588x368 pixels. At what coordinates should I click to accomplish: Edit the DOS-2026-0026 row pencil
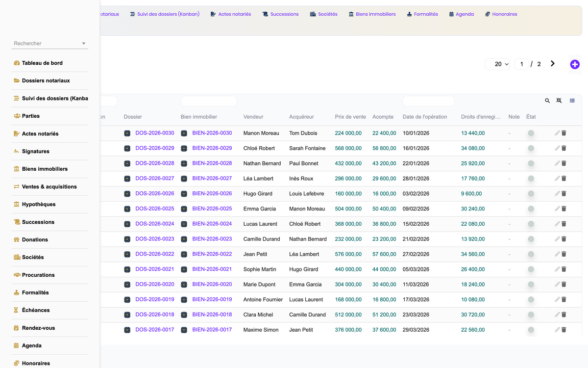coord(557,194)
